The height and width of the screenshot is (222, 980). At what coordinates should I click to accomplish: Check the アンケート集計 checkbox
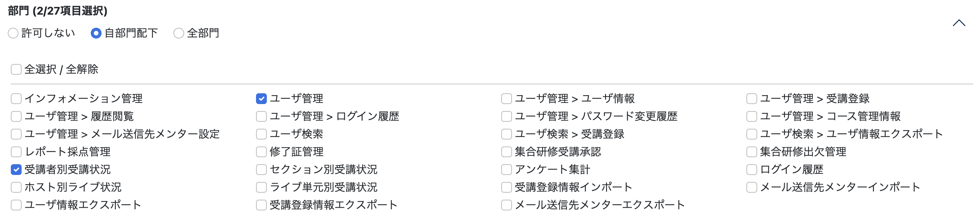pos(506,170)
